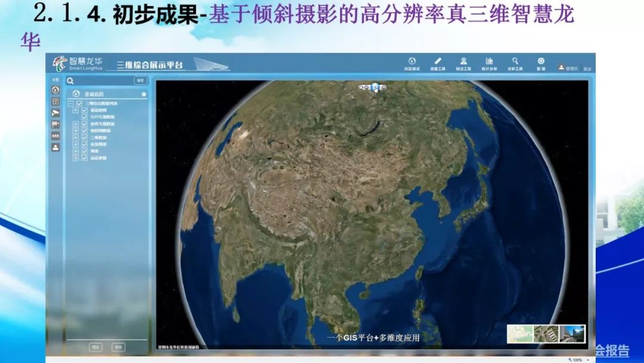Toggle checkbox of first child layer row
Viewport: 644px width, 363px height.
(85, 110)
